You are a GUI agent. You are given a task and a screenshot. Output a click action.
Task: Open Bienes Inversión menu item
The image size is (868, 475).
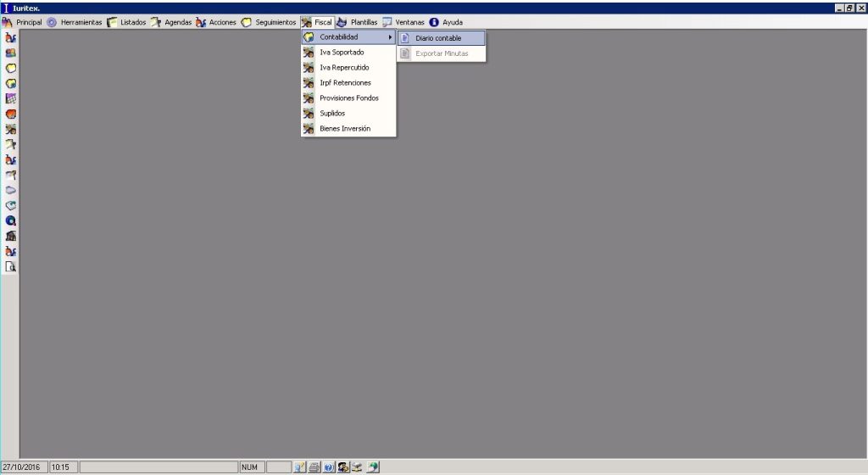point(345,129)
